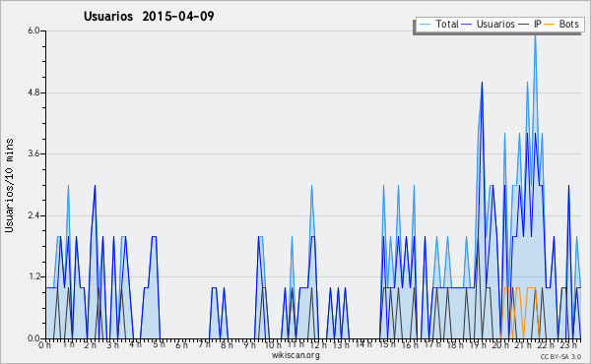Click the 'CC BY-SA 3.0' license text

click(560, 356)
